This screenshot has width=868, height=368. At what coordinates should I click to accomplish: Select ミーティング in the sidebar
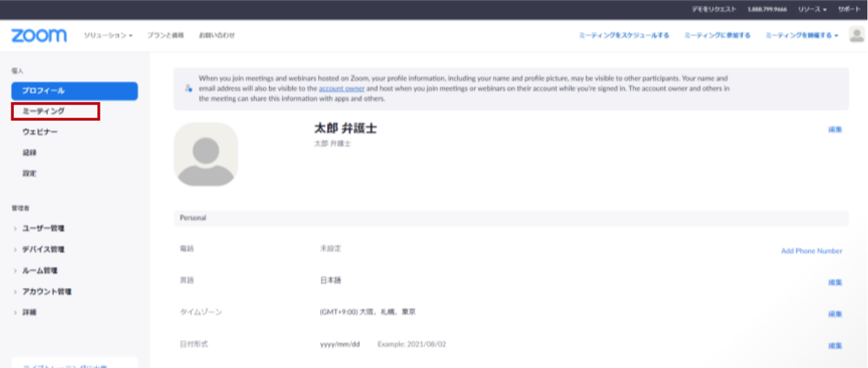click(x=43, y=111)
